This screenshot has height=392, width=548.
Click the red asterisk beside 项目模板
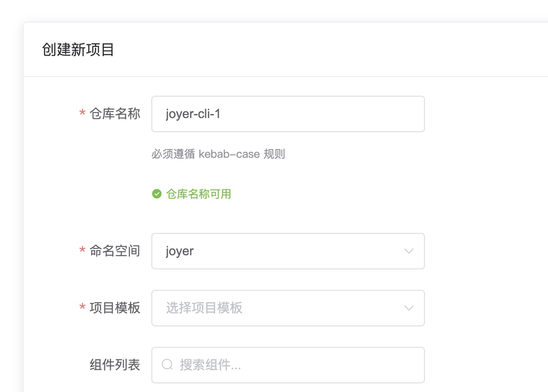(x=83, y=308)
